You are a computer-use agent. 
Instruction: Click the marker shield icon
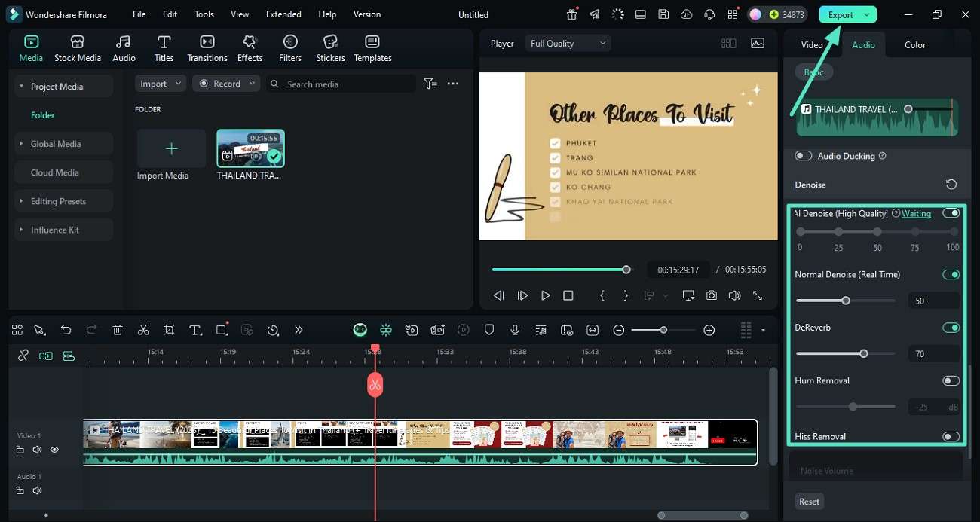coord(489,330)
